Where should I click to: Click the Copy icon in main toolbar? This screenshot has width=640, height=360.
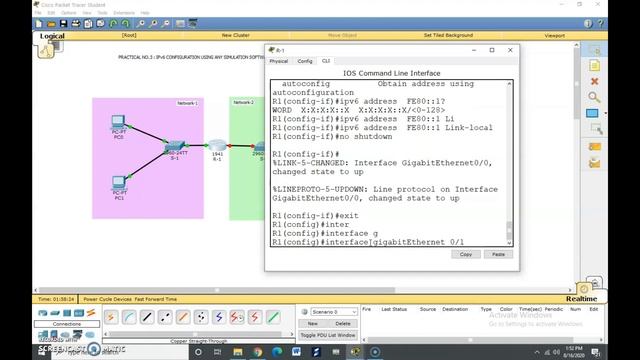[x=88, y=24]
